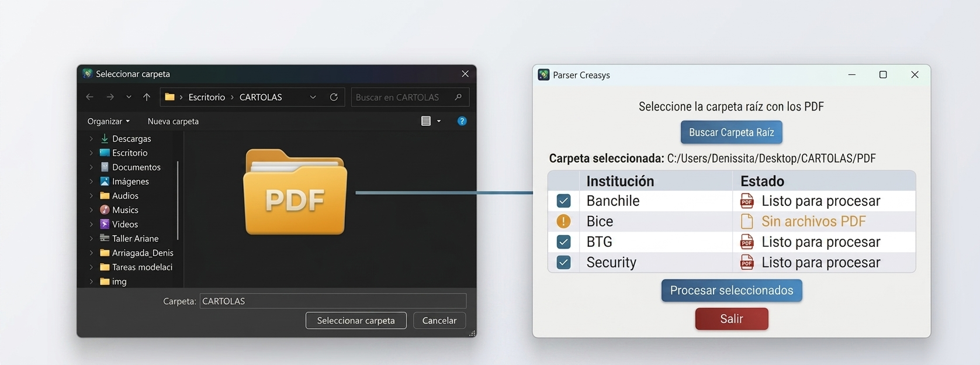Viewport: 980px width, 365px height.
Task: Minimize the Parser Creasys window
Action: 852,74
